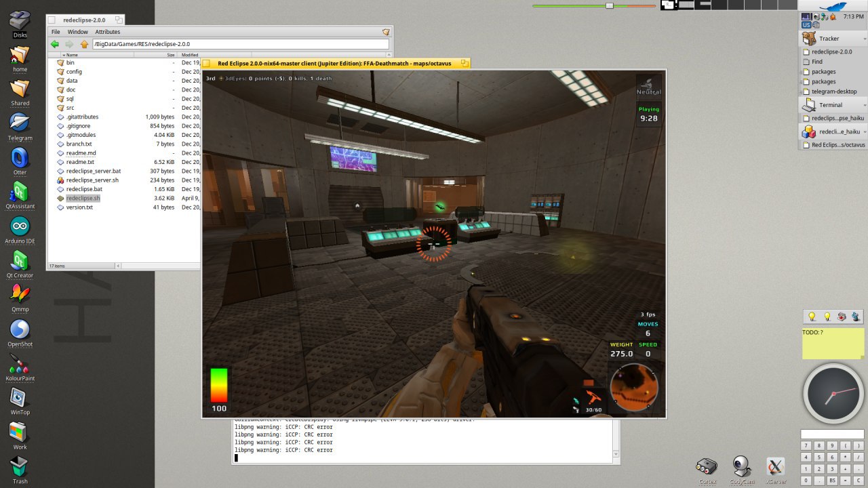Viewport: 868px width, 488px height.
Task: Open the Disks desktop icon
Action: [20, 22]
